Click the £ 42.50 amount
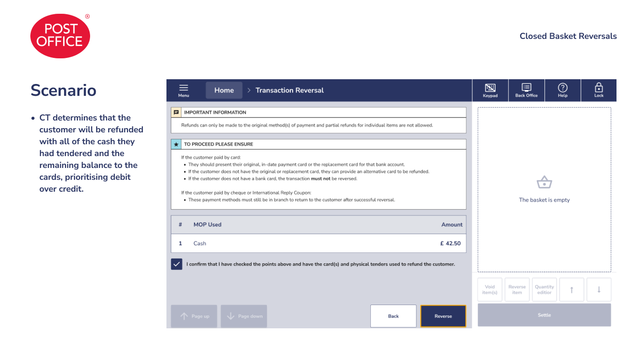644x362 pixels. (x=451, y=243)
